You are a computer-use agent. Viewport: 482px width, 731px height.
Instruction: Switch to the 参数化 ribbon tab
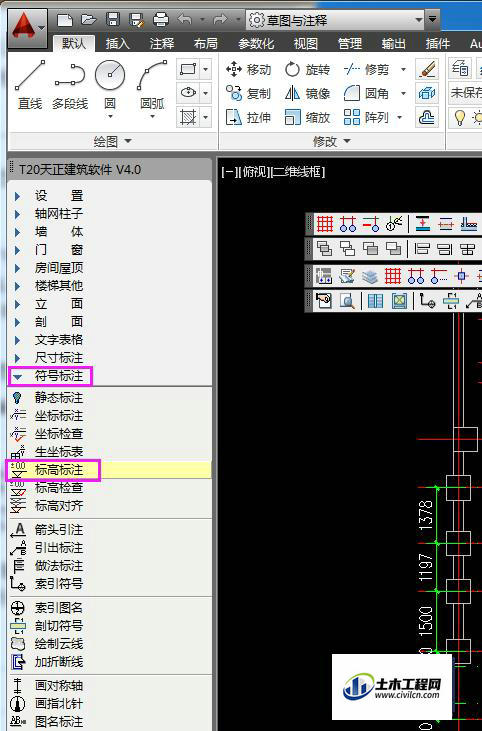(x=256, y=43)
